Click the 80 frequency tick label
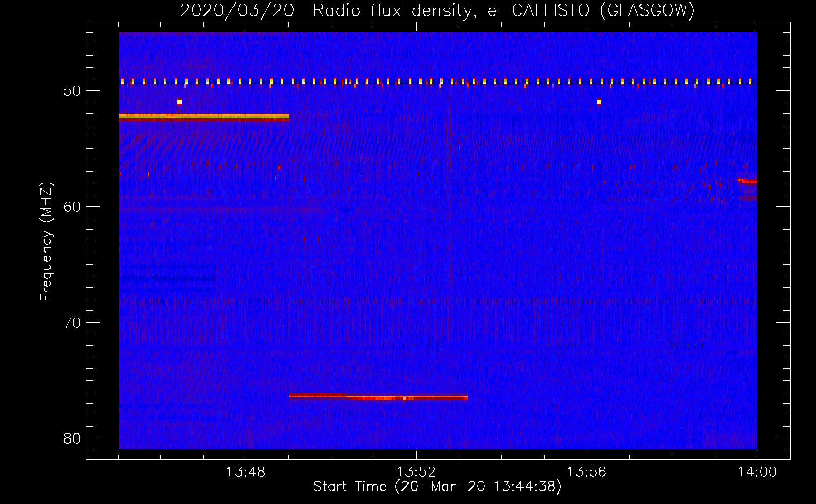The width and height of the screenshot is (816, 504). click(72, 438)
